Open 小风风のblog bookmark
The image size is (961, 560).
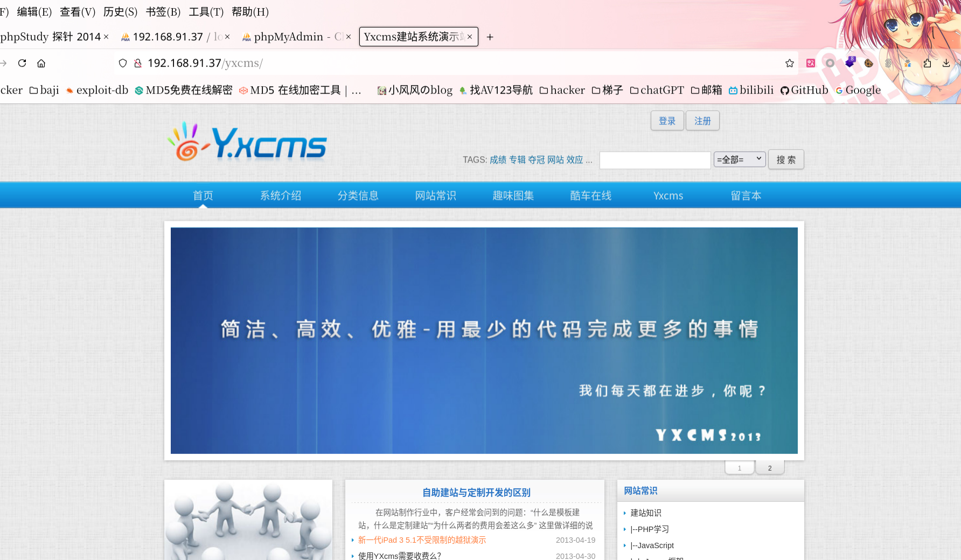tap(415, 90)
